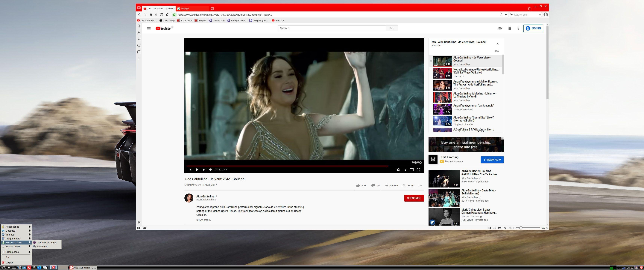Mute the YouTube video volume

(210, 170)
